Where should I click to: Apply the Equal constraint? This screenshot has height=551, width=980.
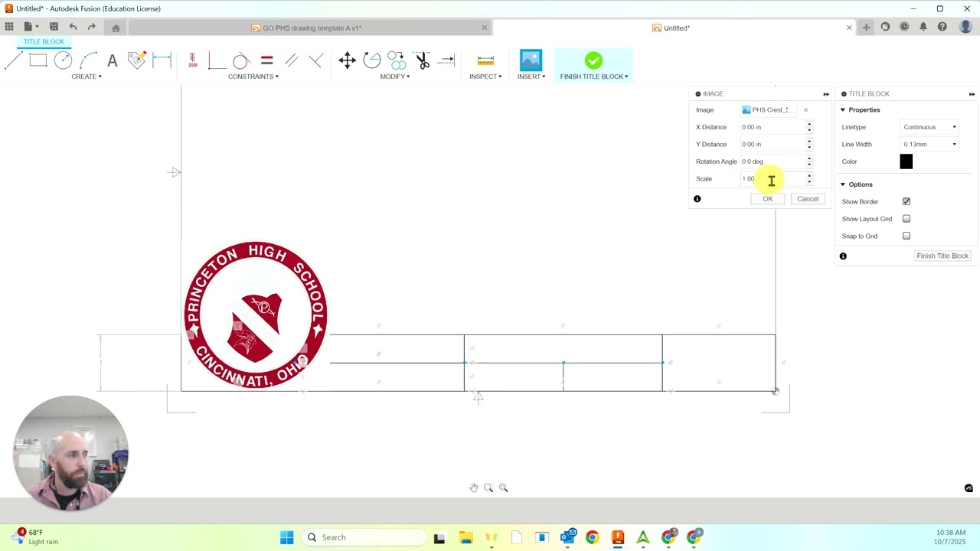coord(266,60)
